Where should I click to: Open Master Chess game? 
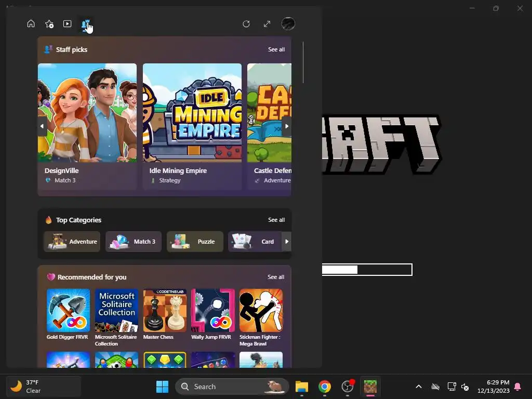point(165,311)
